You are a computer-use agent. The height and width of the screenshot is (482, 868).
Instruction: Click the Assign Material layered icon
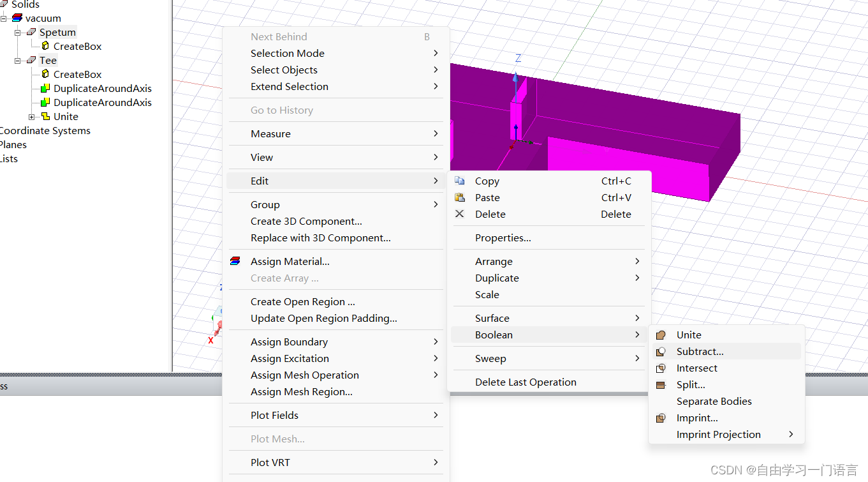coord(235,261)
